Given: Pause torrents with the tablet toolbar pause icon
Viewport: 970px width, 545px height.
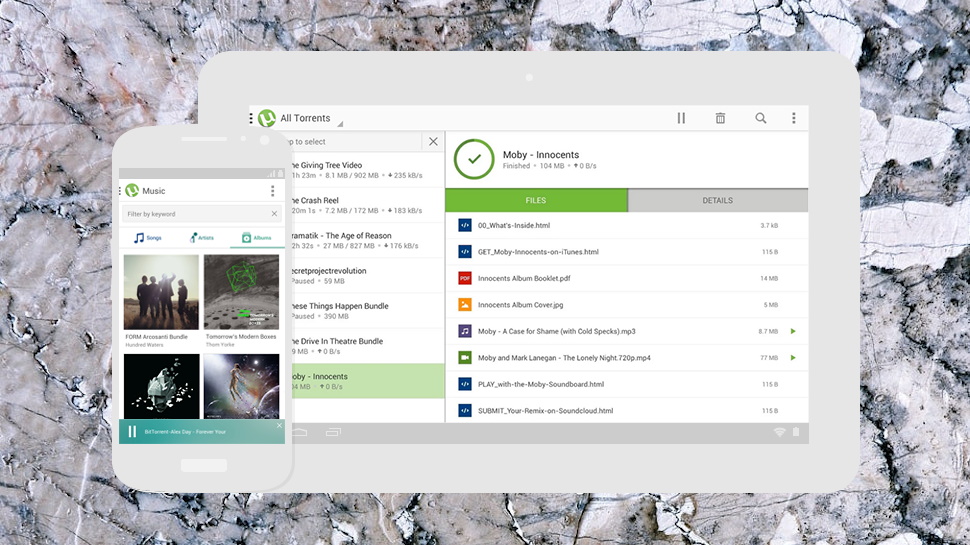Looking at the screenshot, I should tap(680, 118).
